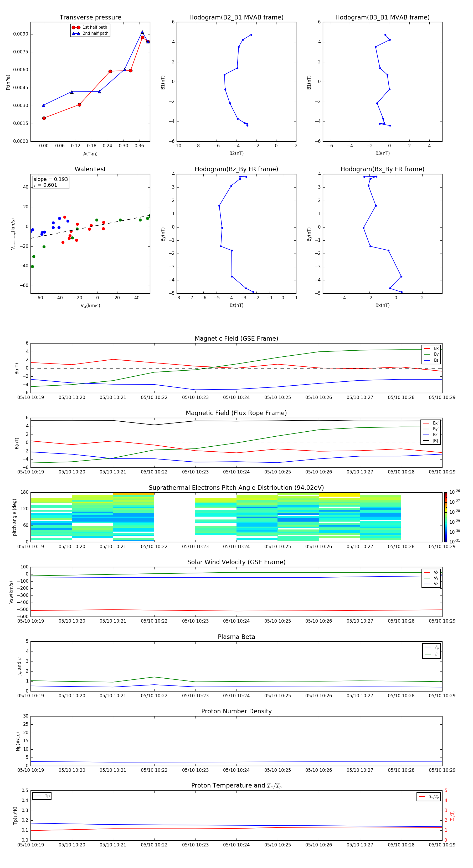Click the 'Magnetic Field (Flux Rope Frame)' title
This screenshot has height=868, width=473.
[x=236, y=413]
